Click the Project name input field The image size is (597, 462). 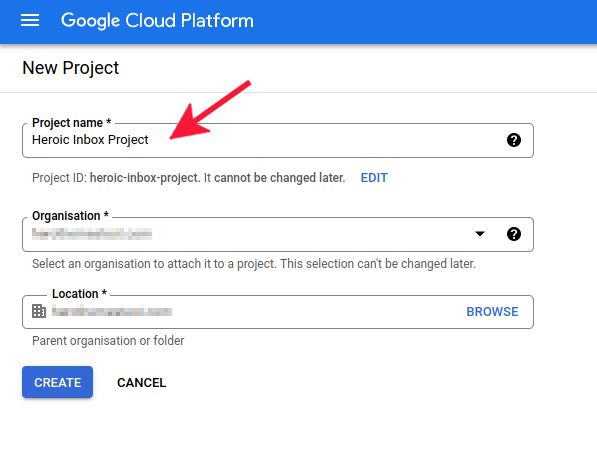pos(278,140)
